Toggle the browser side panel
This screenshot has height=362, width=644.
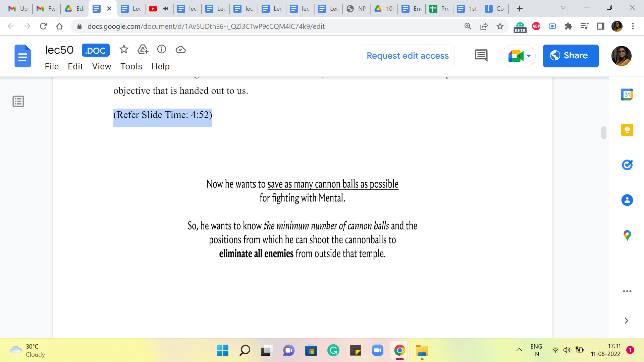click(x=600, y=26)
